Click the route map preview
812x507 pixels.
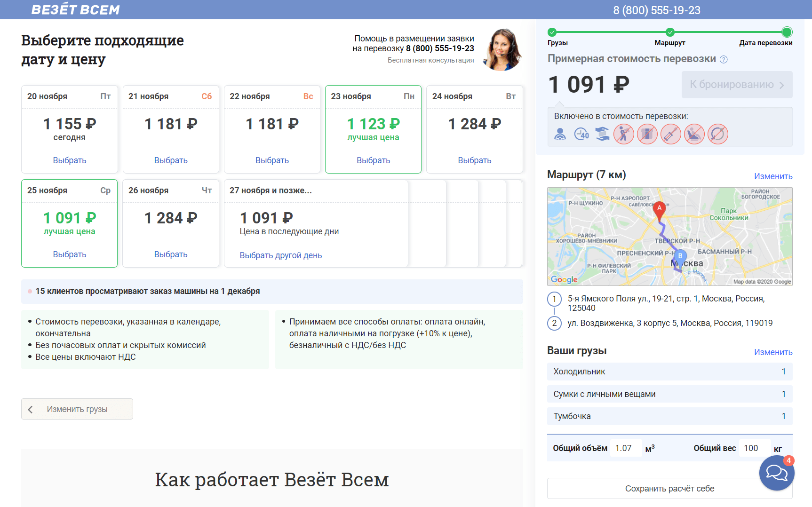(x=669, y=237)
